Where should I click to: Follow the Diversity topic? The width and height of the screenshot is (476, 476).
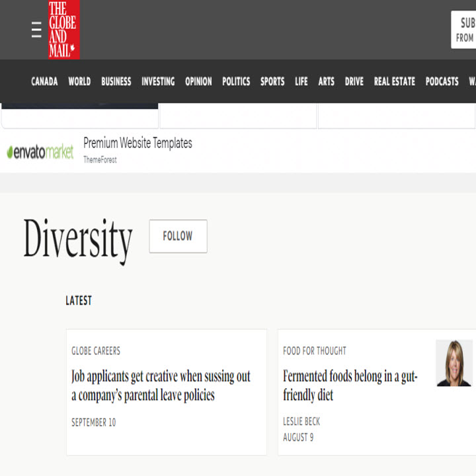[x=178, y=236]
